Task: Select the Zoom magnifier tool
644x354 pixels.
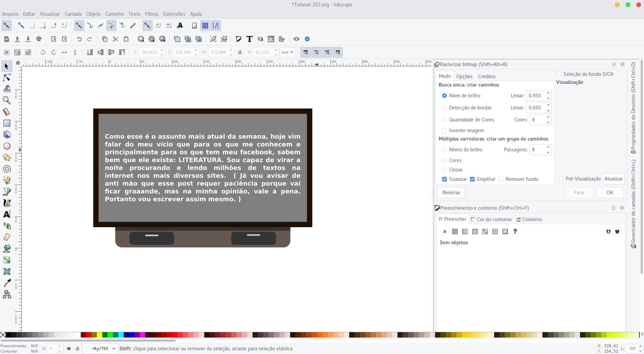Action: [7, 100]
